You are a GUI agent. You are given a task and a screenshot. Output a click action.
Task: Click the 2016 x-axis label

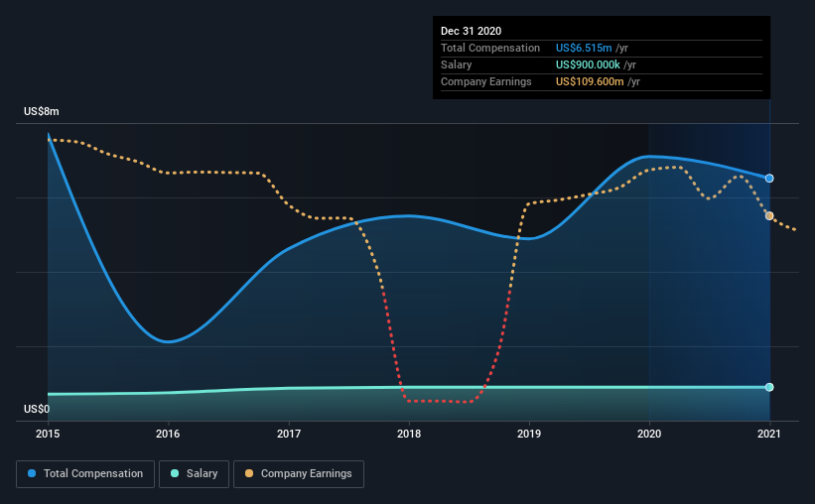click(x=168, y=434)
